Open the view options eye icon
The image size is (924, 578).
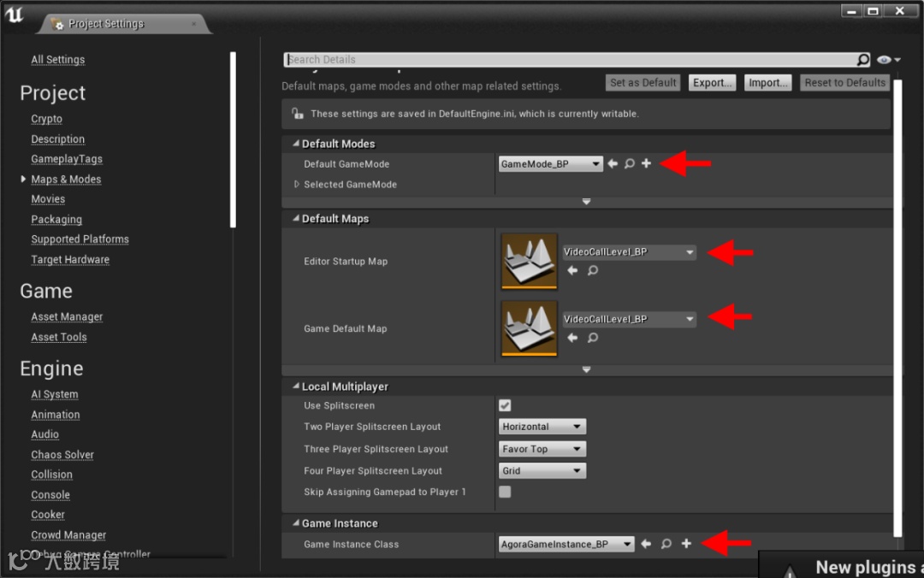883,60
